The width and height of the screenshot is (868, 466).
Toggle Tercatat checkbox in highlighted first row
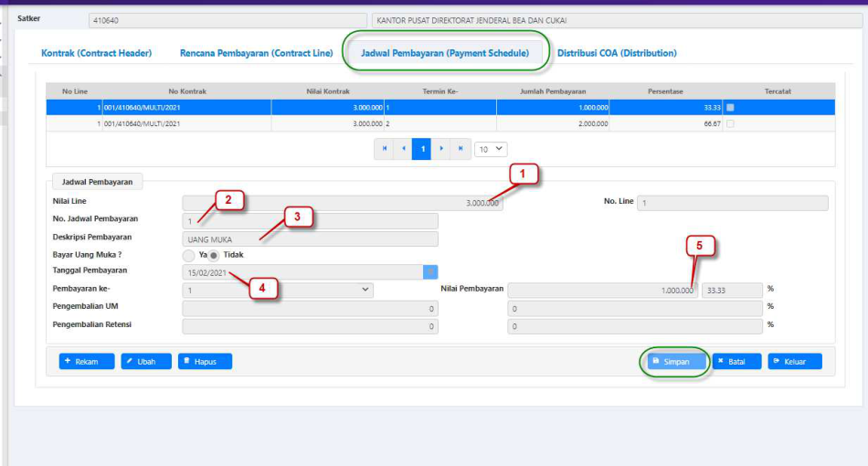pos(729,107)
